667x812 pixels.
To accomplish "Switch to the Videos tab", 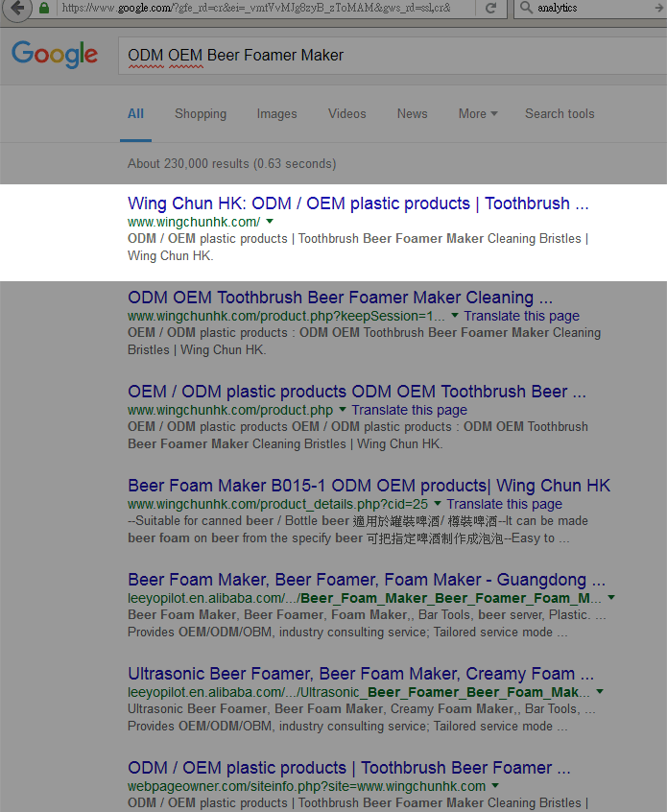I will 347,114.
